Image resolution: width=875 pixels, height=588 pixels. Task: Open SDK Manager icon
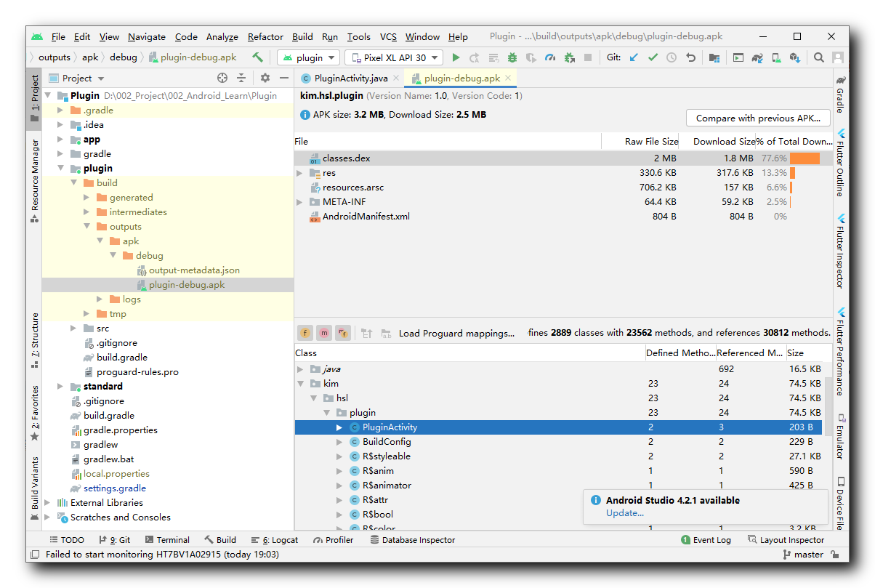[x=795, y=57]
